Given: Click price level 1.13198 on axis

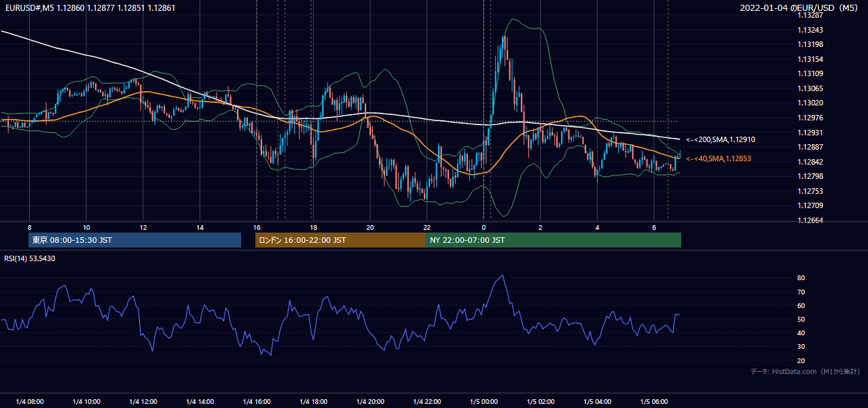Looking at the screenshot, I should pyautogui.click(x=810, y=44).
